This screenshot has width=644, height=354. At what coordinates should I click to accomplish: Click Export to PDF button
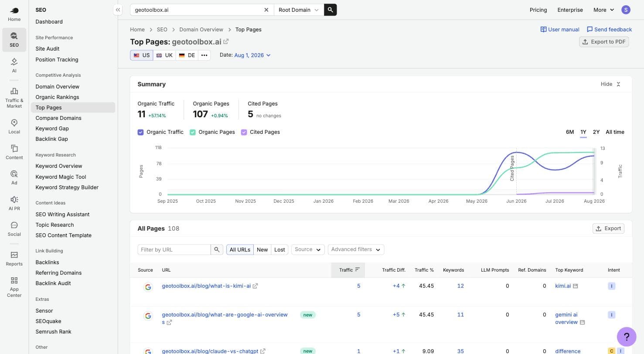point(604,42)
